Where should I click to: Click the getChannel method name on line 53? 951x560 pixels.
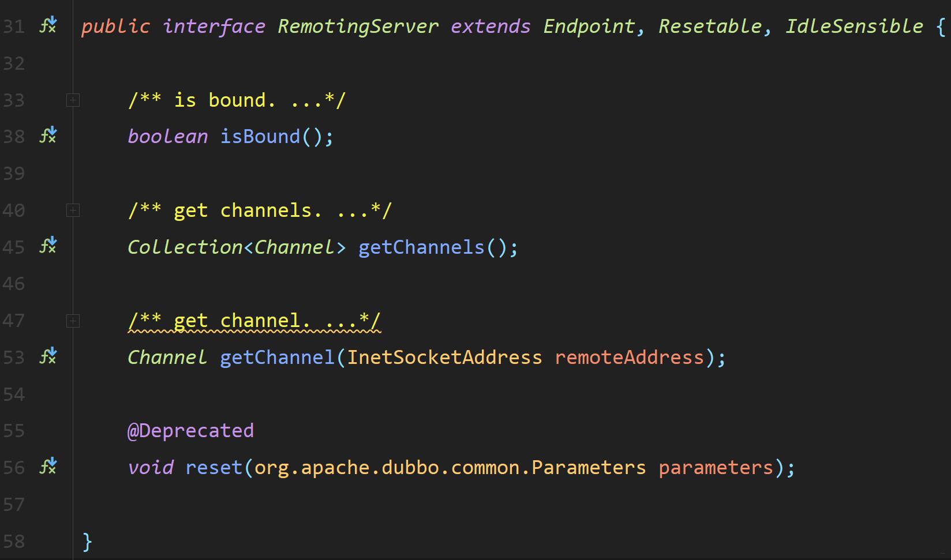277,358
